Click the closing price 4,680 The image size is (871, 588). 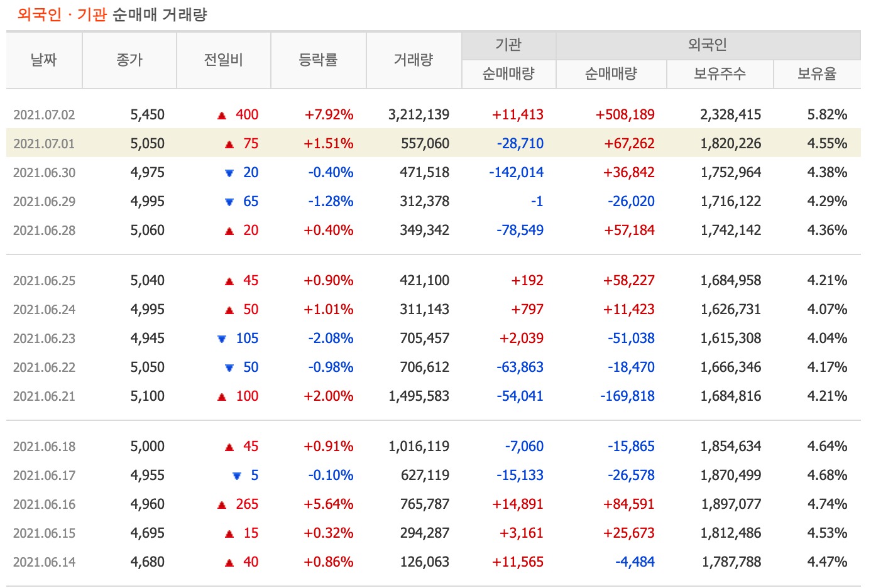(x=148, y=562)
